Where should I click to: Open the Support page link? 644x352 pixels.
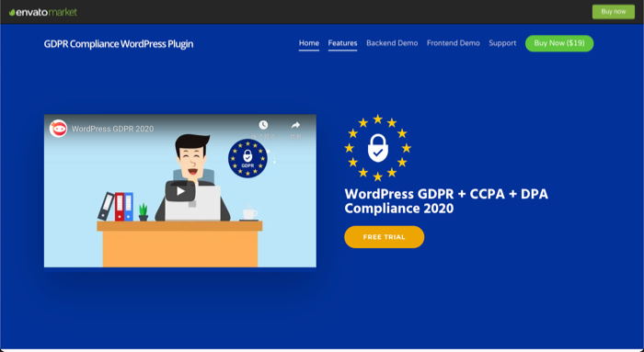[x=502, y=43]
